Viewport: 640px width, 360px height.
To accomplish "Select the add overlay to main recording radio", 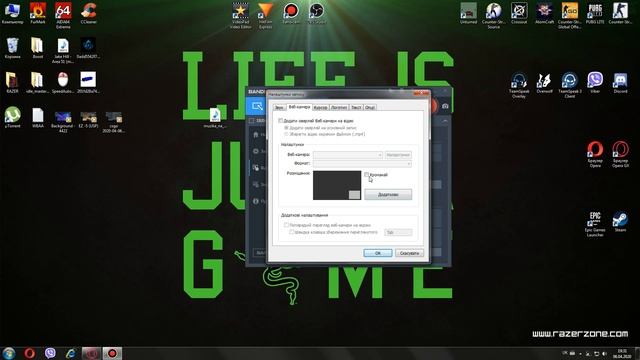I will point(286,128).
